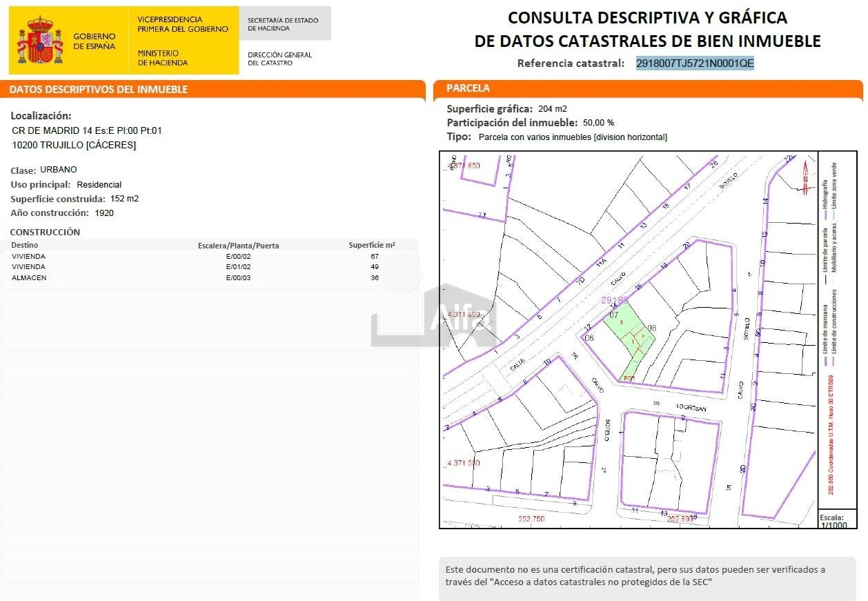The width and height of the screenshot is (868, 601).
Task: Click the Gobierno de España logo text
Action: [x=94, y=41]
